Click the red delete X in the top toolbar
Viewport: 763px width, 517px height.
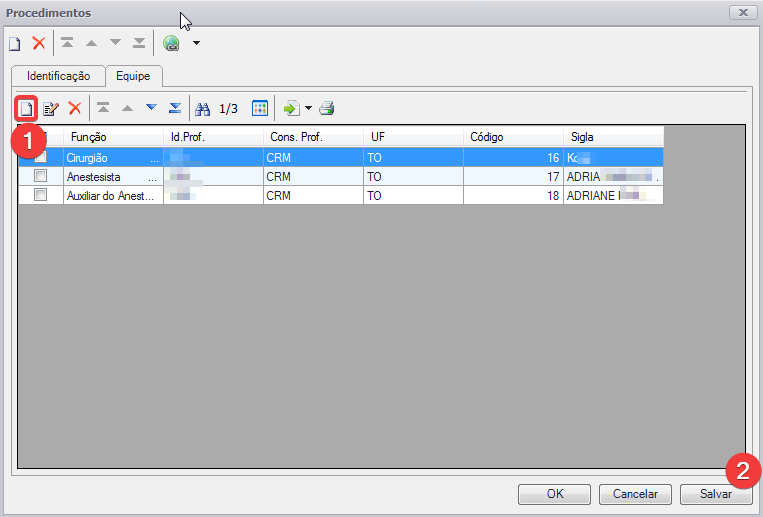coord(38,43)
